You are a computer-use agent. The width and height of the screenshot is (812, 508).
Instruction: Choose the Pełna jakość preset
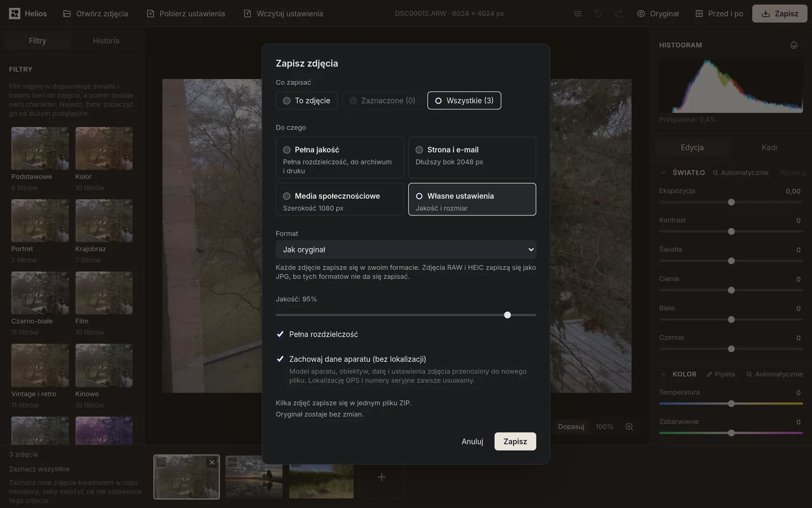[x=340, y=157]
